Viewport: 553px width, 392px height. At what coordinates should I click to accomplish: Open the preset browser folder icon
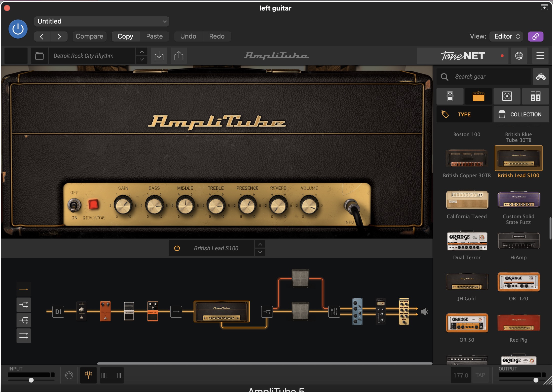[x=39, y=56]
